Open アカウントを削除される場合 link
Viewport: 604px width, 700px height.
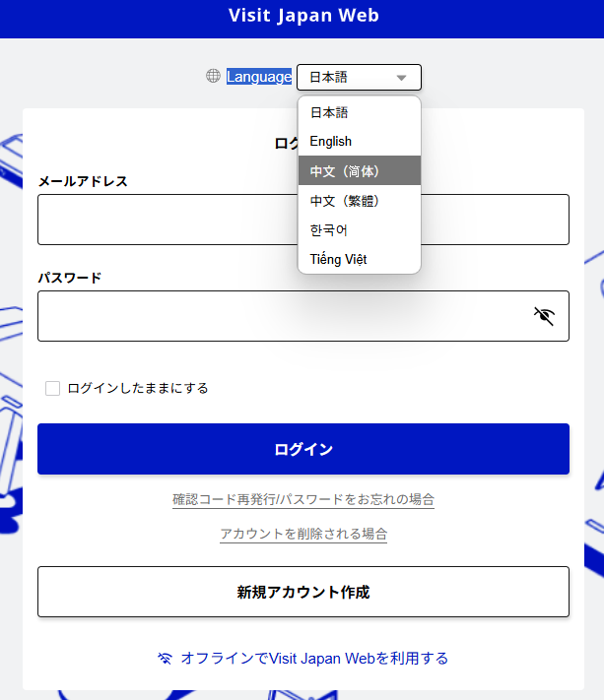[x=303, y=534]
